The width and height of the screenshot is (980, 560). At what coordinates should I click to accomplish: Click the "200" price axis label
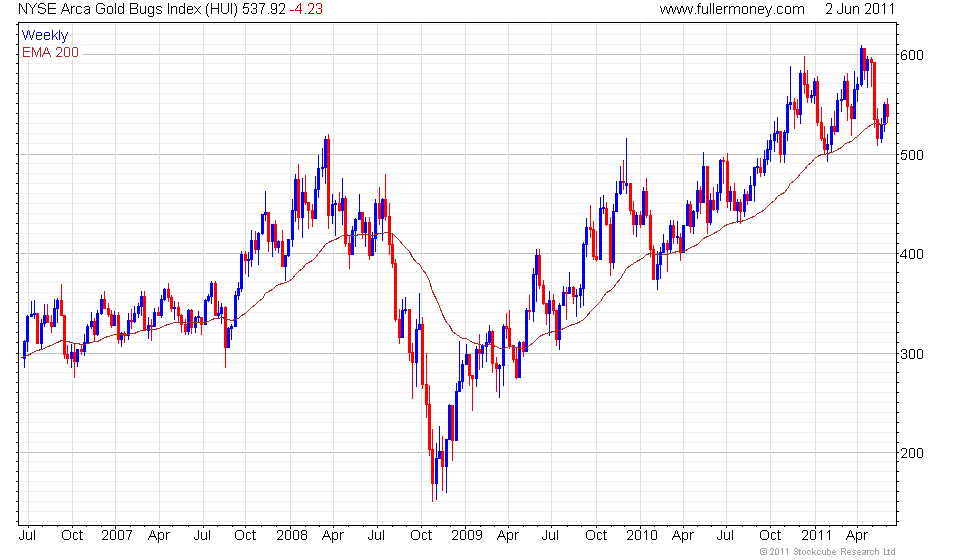tap(911, 453)
